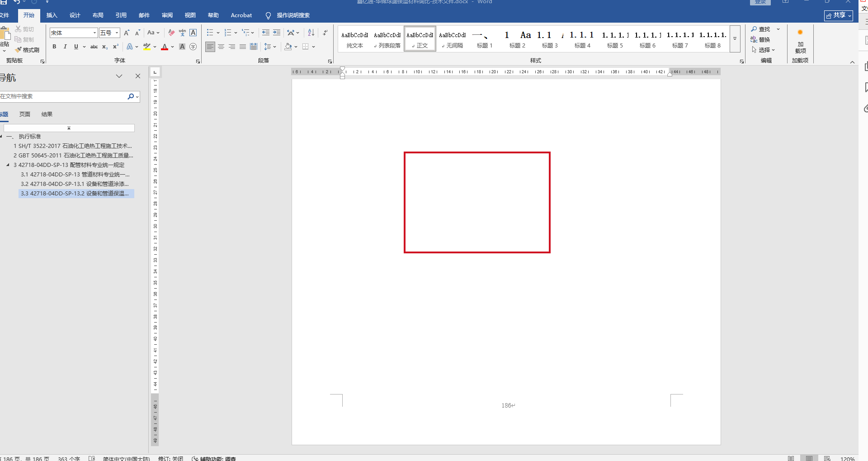Open the font size dropdown (五号)

pyautogui.click(x=117, y=33)
